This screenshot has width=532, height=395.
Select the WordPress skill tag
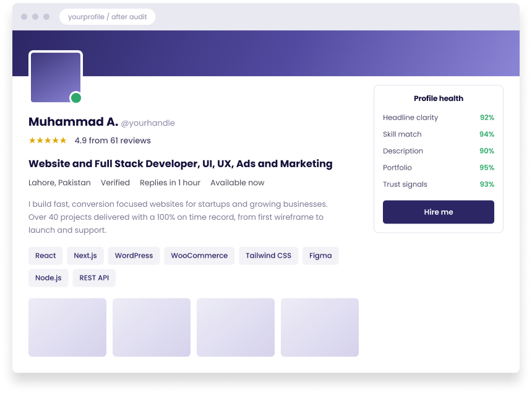[x=134, y=256]
